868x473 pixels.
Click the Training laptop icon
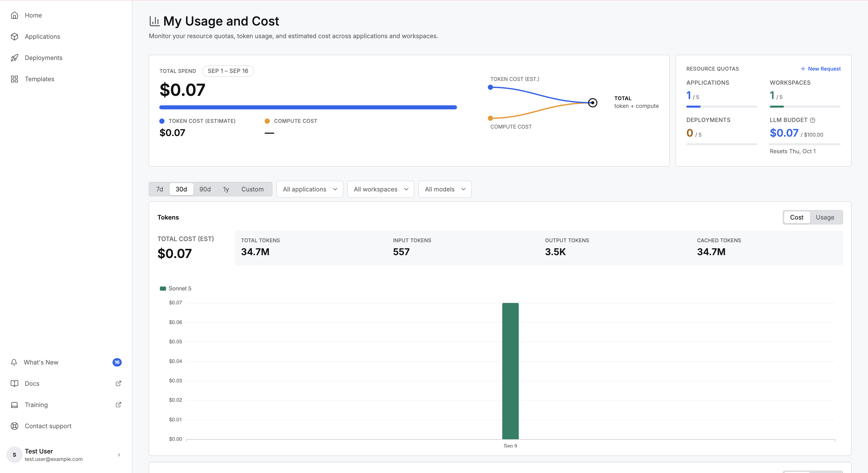[14, 405]
